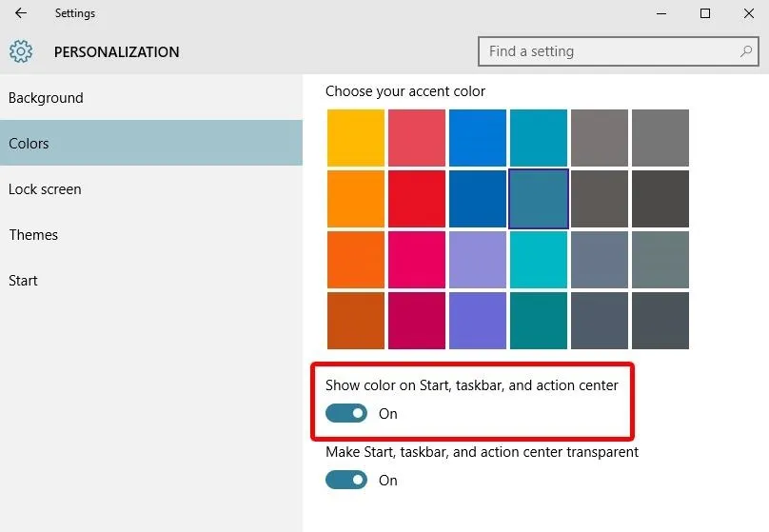Pick the gray-green swatch, third row last
This screenshot has width=769, height=532.
click(661, 260)
